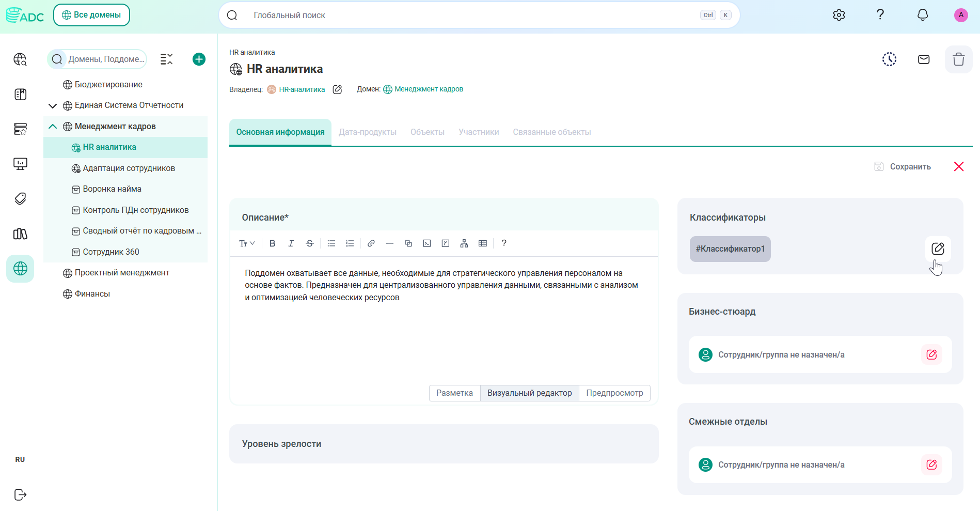Screen dimensions: 980x511
Task: Edit the Смежные отделы assignment
Action: pyautogui.click(x=931, y=464)
